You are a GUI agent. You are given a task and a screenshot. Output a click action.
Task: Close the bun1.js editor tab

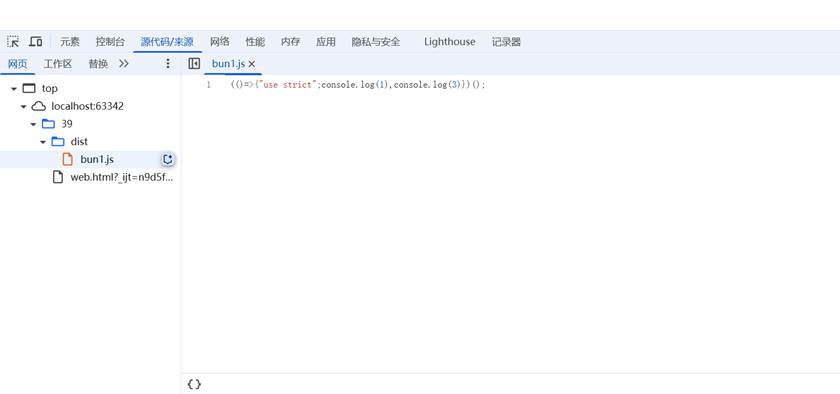(252, 64)
